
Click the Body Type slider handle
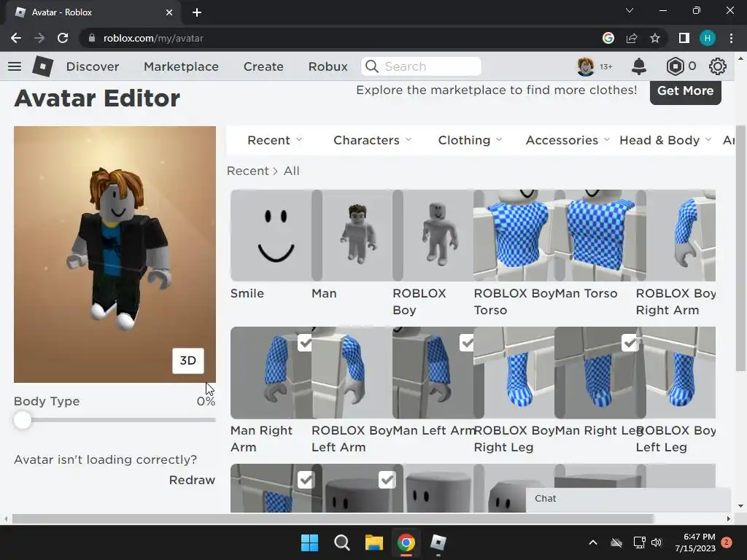click(22, 420)
